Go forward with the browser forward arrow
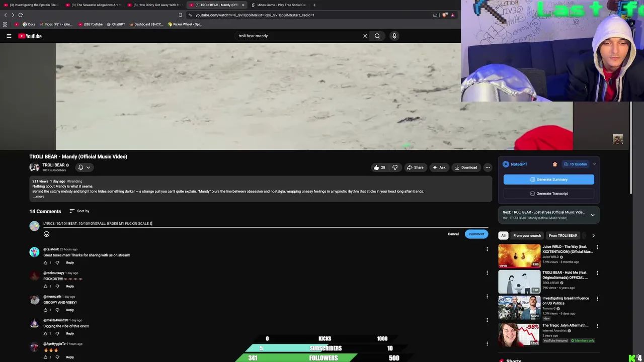 pos(13,15)
